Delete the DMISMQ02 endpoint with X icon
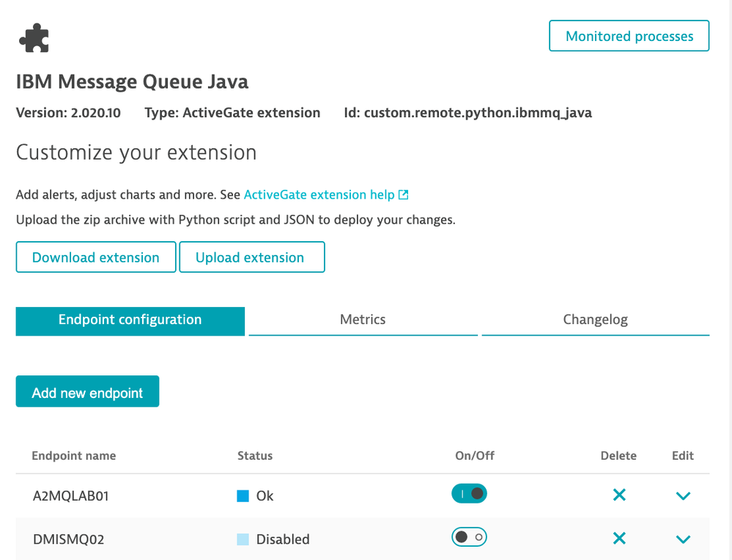 coord(619,539)
